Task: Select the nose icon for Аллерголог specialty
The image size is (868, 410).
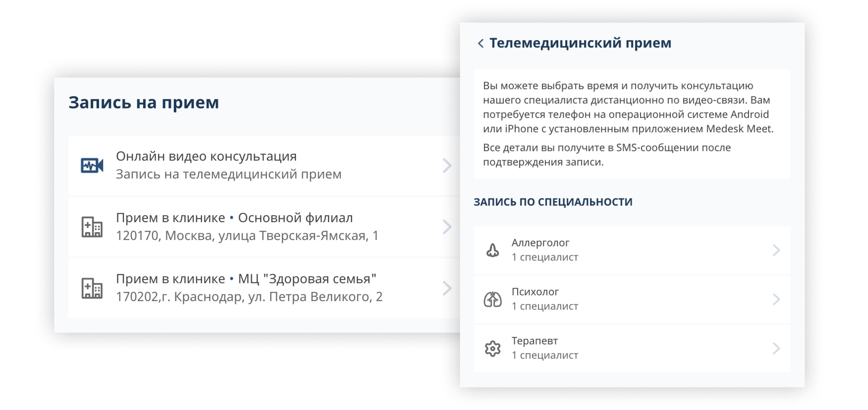Action: coord(493,249)
